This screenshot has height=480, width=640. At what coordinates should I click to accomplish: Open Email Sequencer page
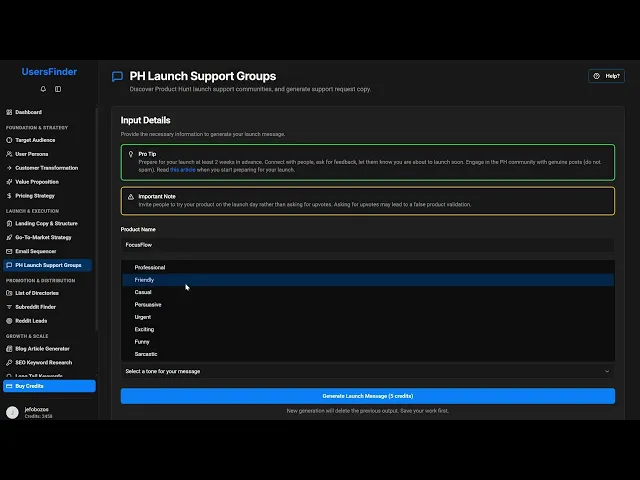[x=47, y=251]
